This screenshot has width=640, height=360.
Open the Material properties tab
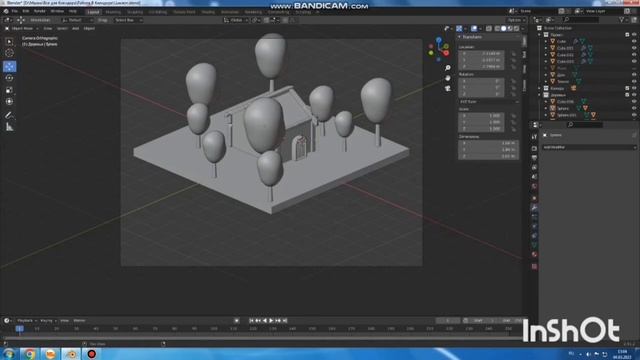click(534, 255)
